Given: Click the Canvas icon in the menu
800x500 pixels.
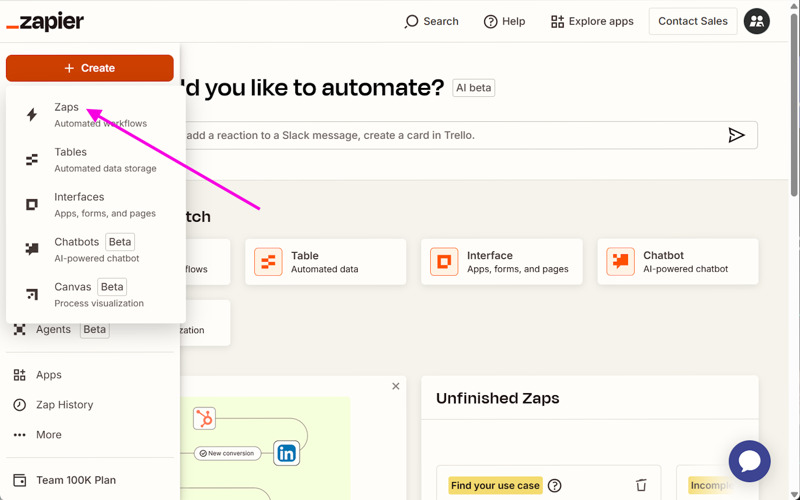Looking at the screenshot, I should pos(32,294).
